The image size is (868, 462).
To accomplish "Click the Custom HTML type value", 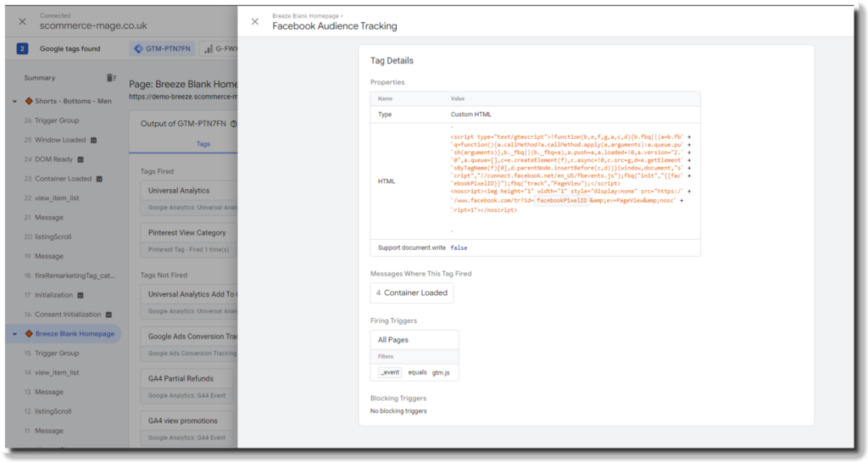I will pos(470,114).
